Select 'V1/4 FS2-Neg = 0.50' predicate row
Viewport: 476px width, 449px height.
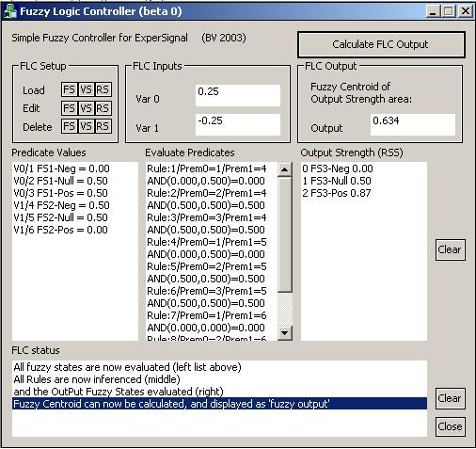[x=75, y=205]
